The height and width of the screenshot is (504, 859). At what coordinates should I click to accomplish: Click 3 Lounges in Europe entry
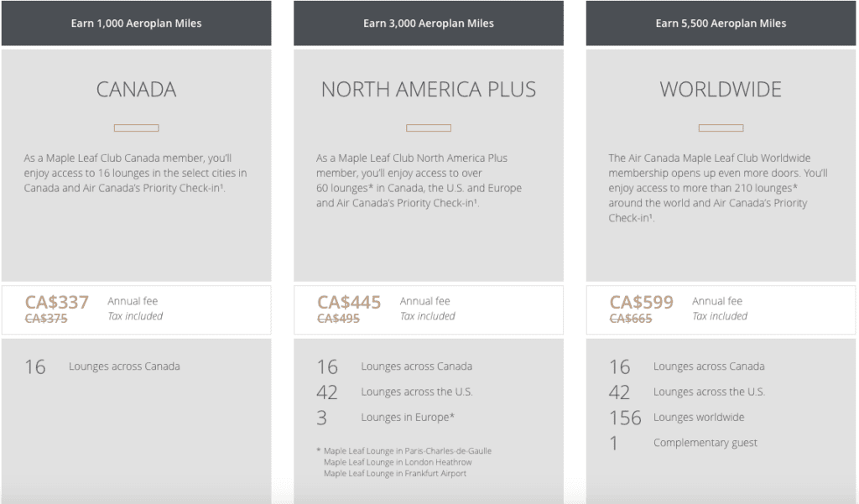click(386, 418)
